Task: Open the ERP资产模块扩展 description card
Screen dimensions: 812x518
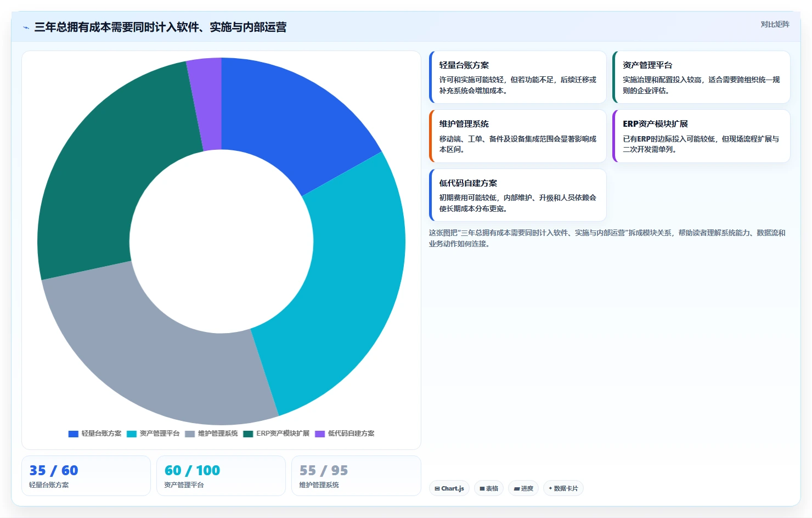Action: [x=701, y=136]
